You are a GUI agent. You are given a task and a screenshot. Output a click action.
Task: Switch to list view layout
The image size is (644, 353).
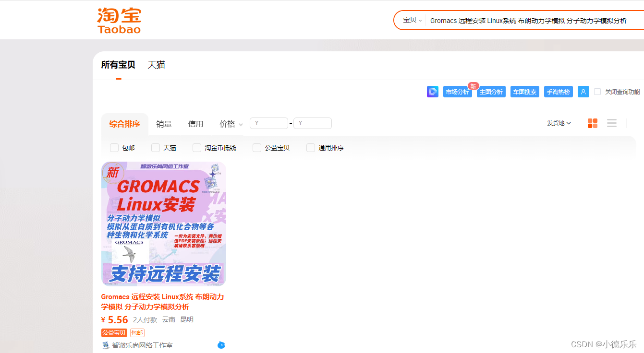pos(611,123)
